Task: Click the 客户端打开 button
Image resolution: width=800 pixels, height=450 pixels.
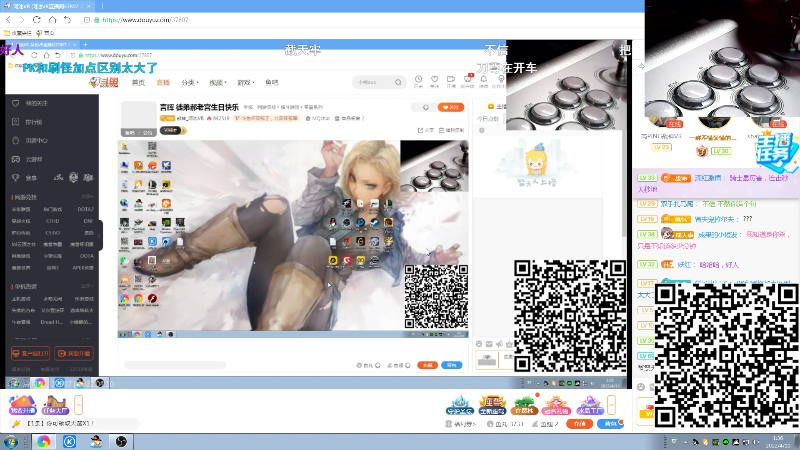Action: [x=31, y=353]
